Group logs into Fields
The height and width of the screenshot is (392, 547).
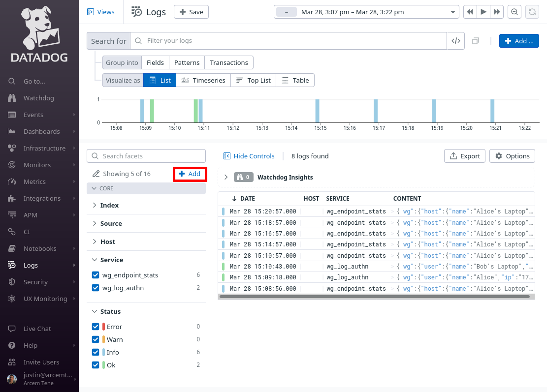point(155,63)
